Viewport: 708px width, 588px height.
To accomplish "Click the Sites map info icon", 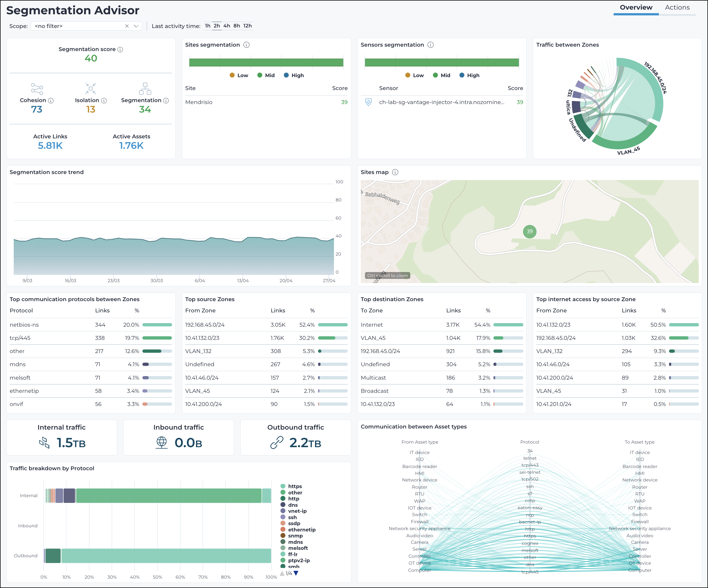I will point(395,172).
